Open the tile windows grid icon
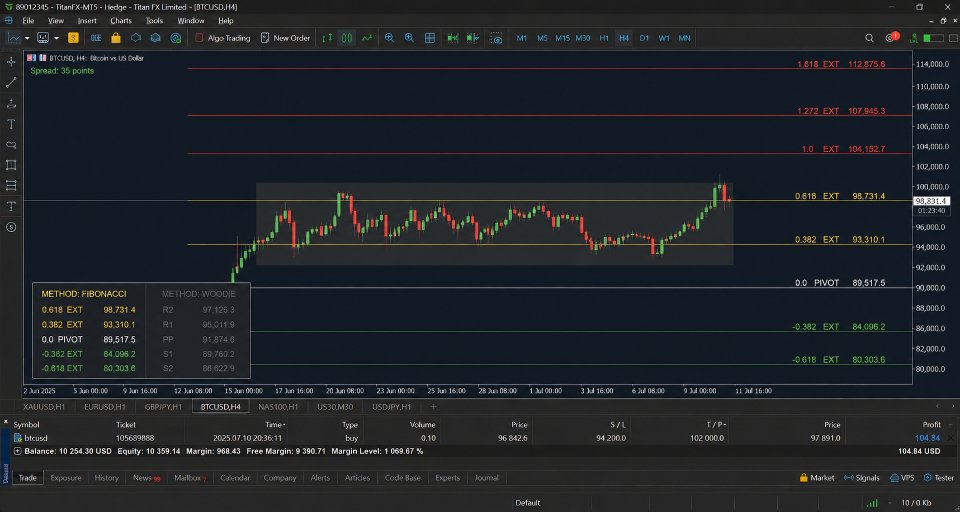960x512 pixels. 430,38
